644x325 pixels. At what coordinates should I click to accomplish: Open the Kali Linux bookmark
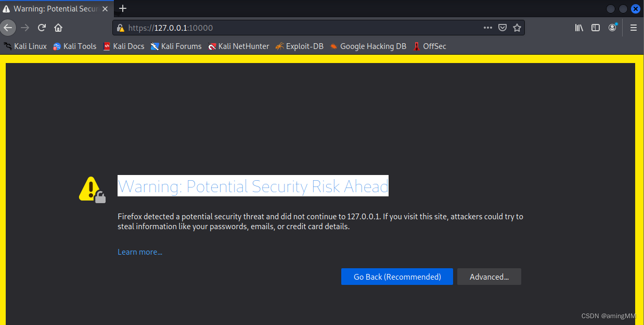pos(25,46)
